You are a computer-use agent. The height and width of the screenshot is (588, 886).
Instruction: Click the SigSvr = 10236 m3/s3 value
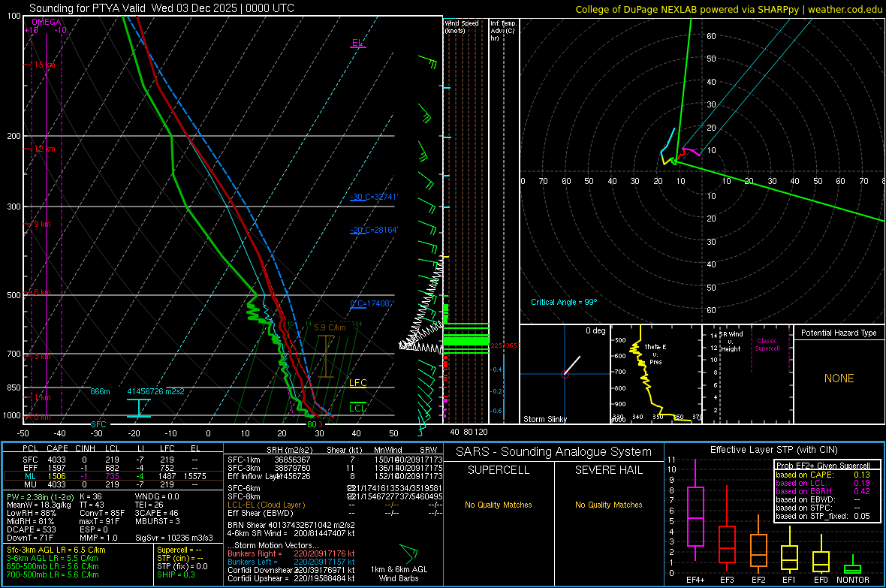tap(174, 538)
